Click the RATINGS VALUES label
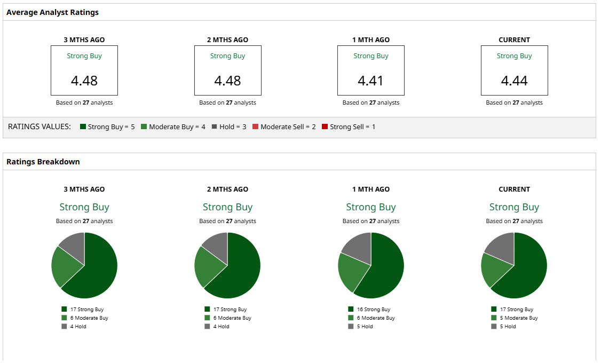Image resolution: width=601 pixels, height=364 pixels. click(x=39, y=127)
